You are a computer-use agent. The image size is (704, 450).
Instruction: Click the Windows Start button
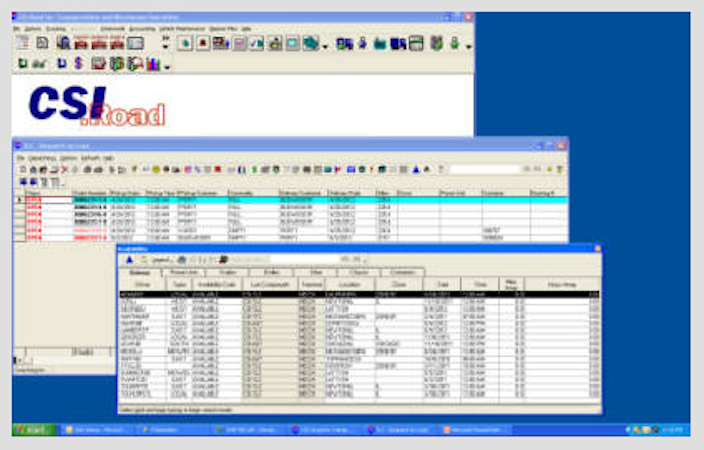pos(35,430)
